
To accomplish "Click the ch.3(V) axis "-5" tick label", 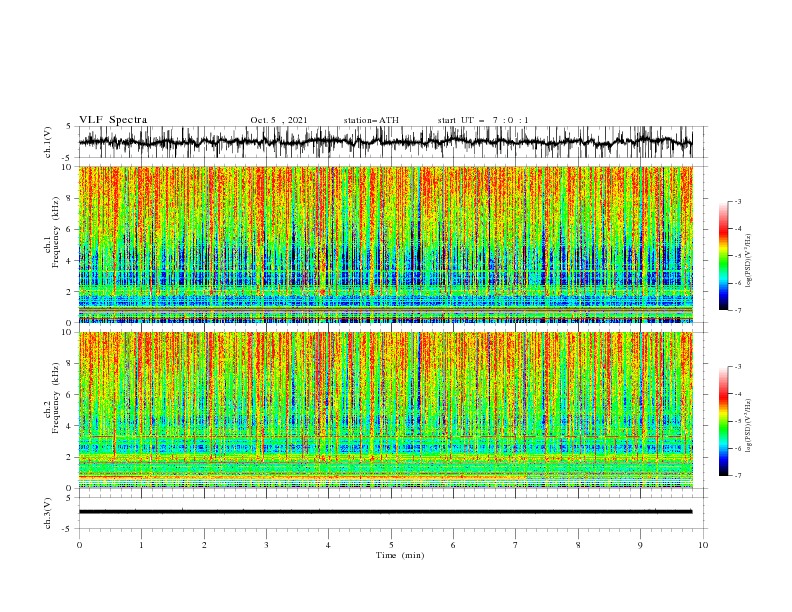I will (x=68, y=529).
